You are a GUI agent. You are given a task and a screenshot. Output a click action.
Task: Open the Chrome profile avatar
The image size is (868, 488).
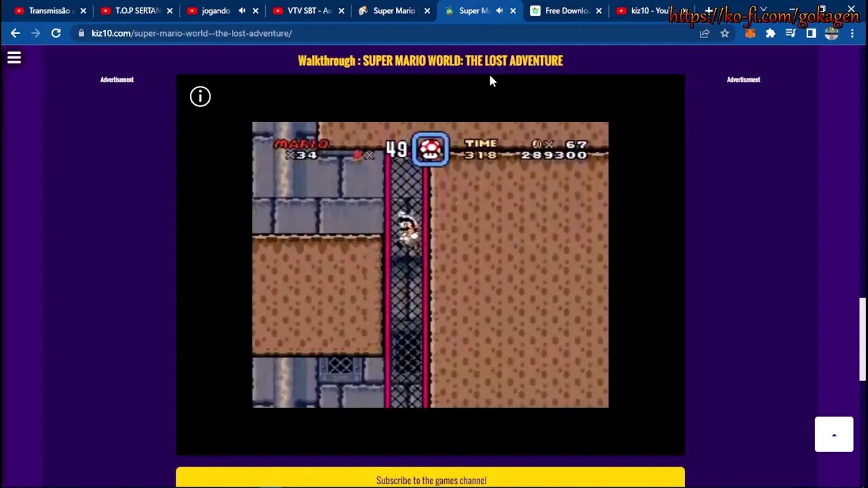tap(832, 33)
